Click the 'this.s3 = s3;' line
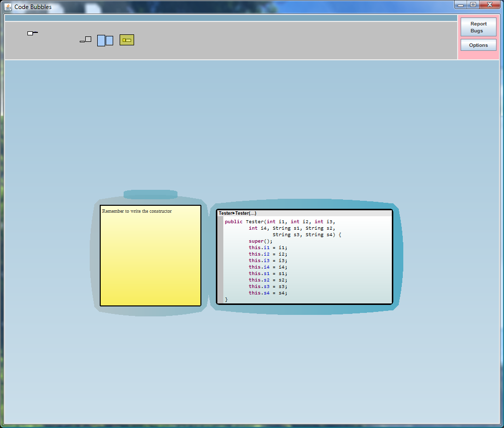The image size is (504, 428). [x=268, y=286]
